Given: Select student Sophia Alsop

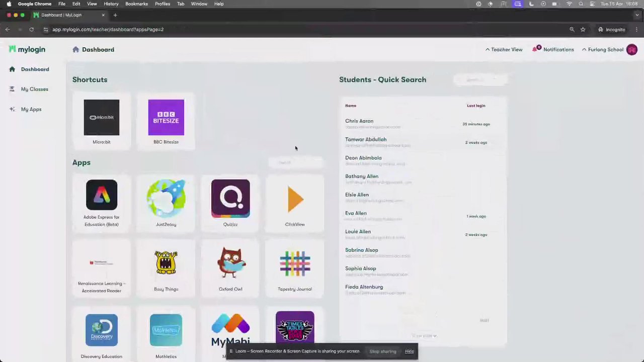Looking at the screenshot, I should pos(360,268).
